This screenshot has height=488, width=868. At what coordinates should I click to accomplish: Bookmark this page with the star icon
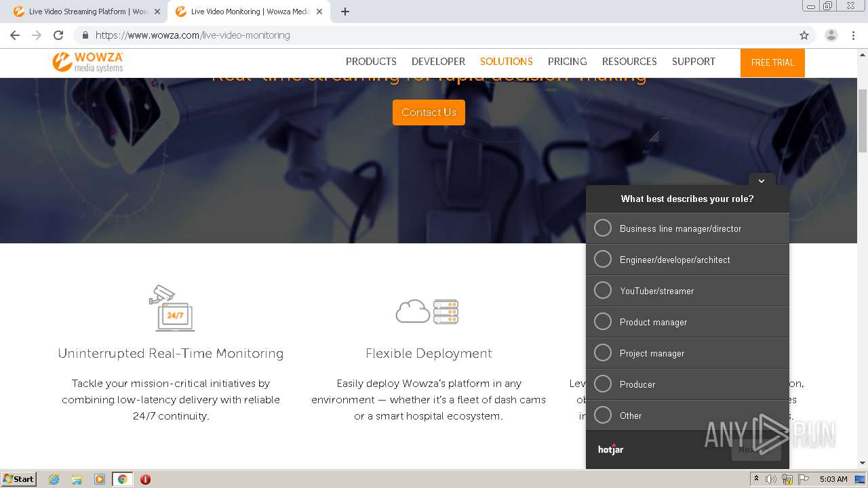804,35
